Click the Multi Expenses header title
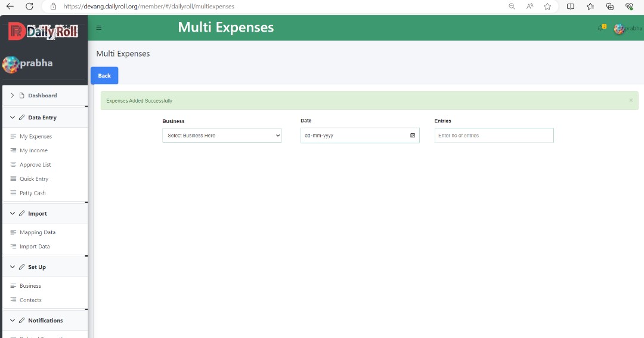644x338 pixels. coord(226,27)
